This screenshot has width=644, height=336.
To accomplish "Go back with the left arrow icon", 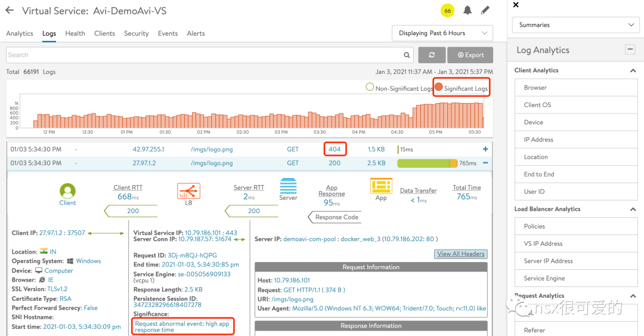I will coord(10,10).
